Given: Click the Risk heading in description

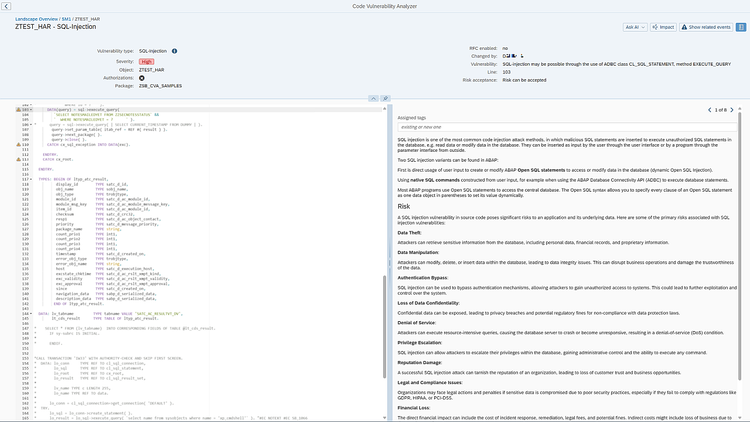Looking at the screenshot, I should pos(404,207).
